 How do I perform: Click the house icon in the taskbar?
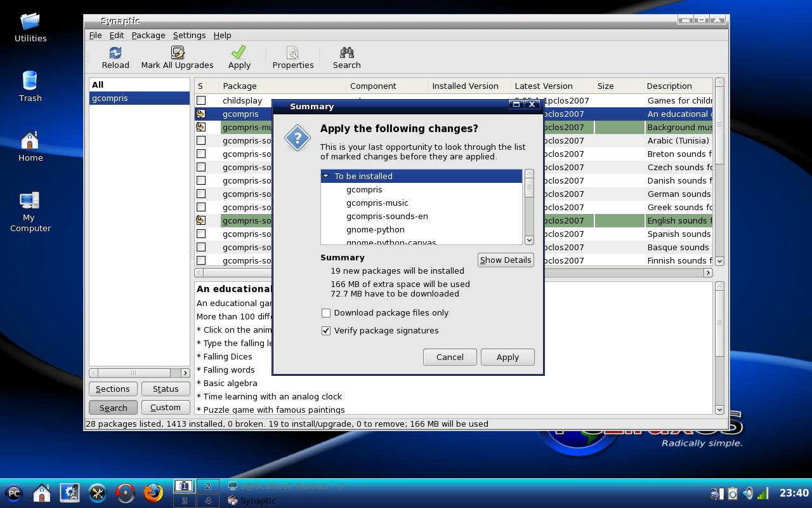(42, 493)
